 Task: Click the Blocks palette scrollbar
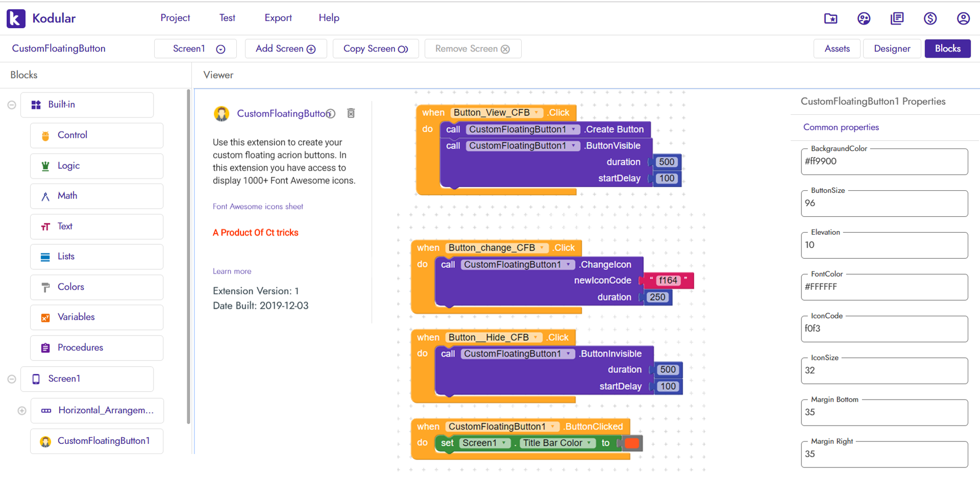[188, 257]
